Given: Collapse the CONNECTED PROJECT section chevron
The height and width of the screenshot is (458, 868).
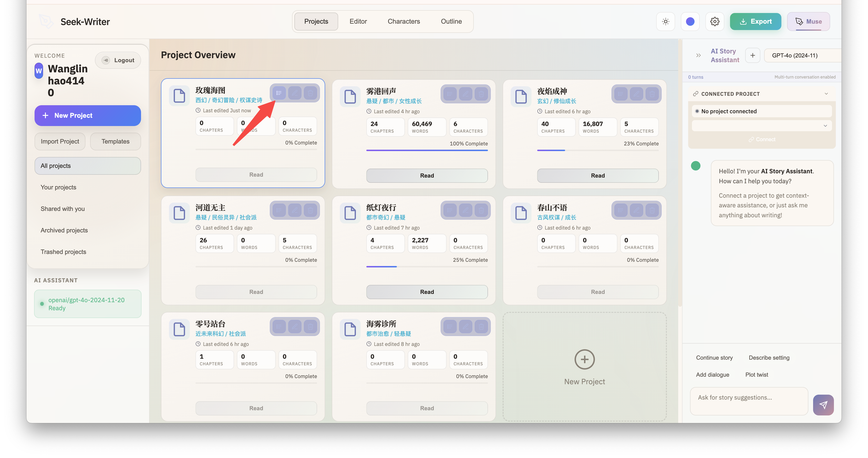Looking at the screenshot, I should [x=826, y=94].
